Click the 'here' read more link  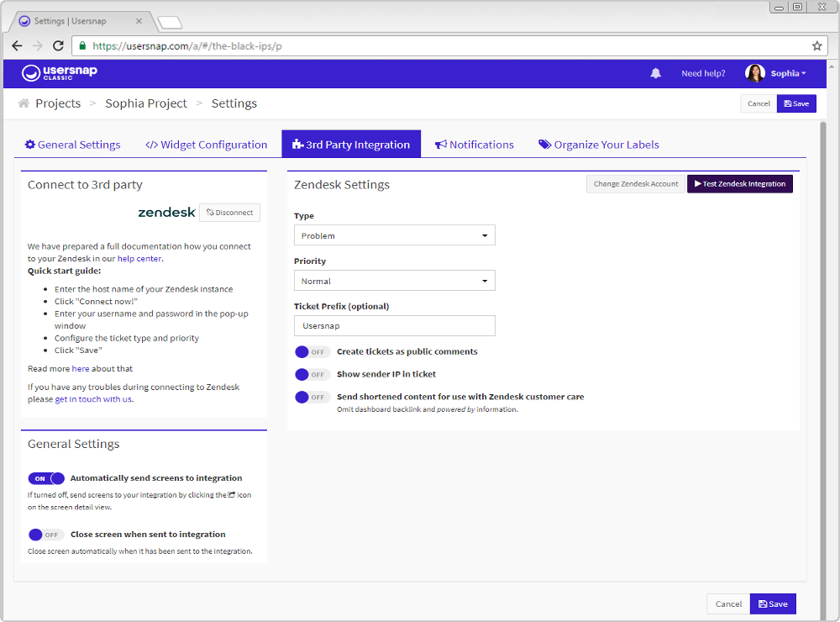click(81, 369)
